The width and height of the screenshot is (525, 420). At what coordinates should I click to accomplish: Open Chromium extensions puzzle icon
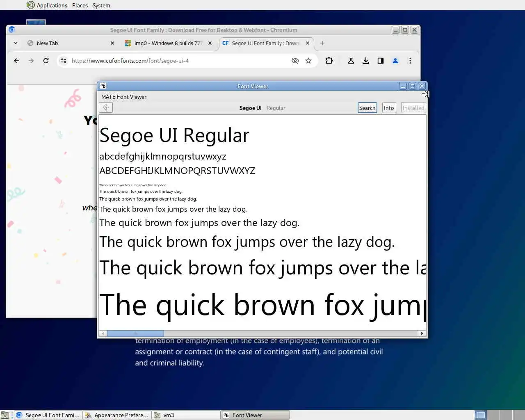pyautogui.click(x=329, y=61)
